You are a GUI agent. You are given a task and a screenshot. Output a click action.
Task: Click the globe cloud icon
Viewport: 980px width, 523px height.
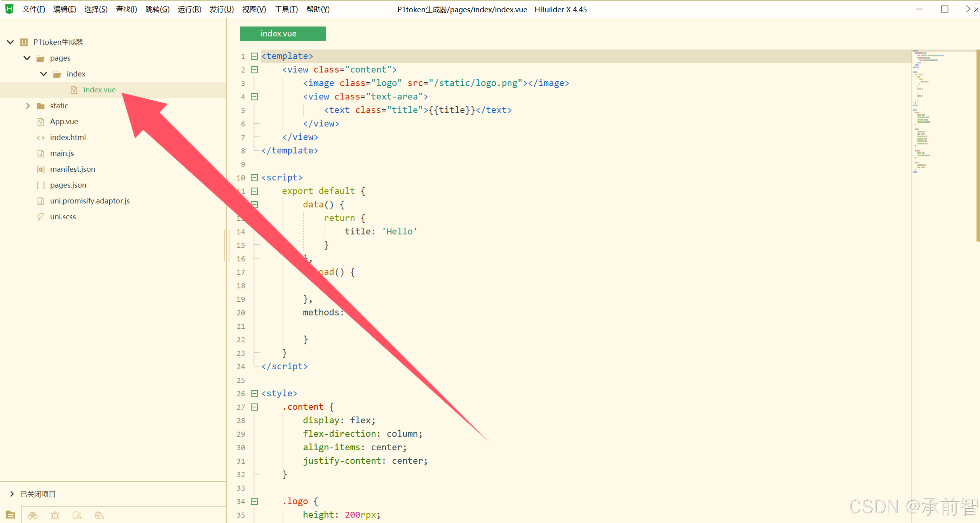[99, 515]
